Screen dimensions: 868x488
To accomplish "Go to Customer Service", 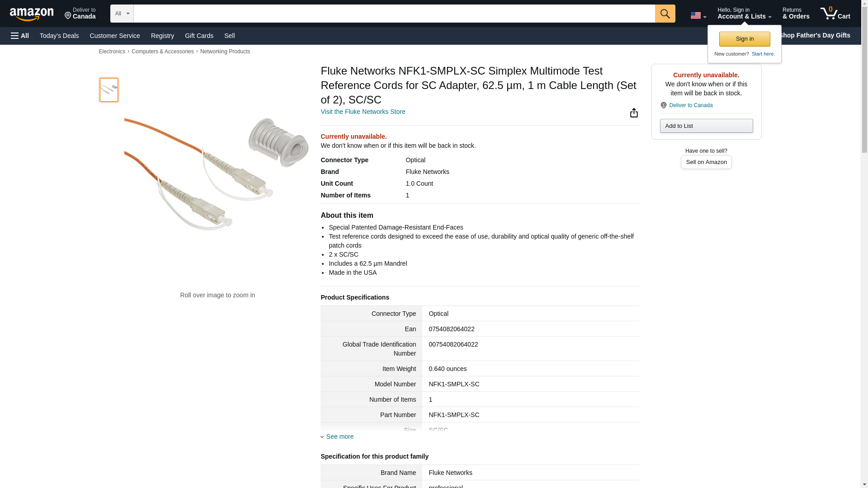I will [115, 36].
